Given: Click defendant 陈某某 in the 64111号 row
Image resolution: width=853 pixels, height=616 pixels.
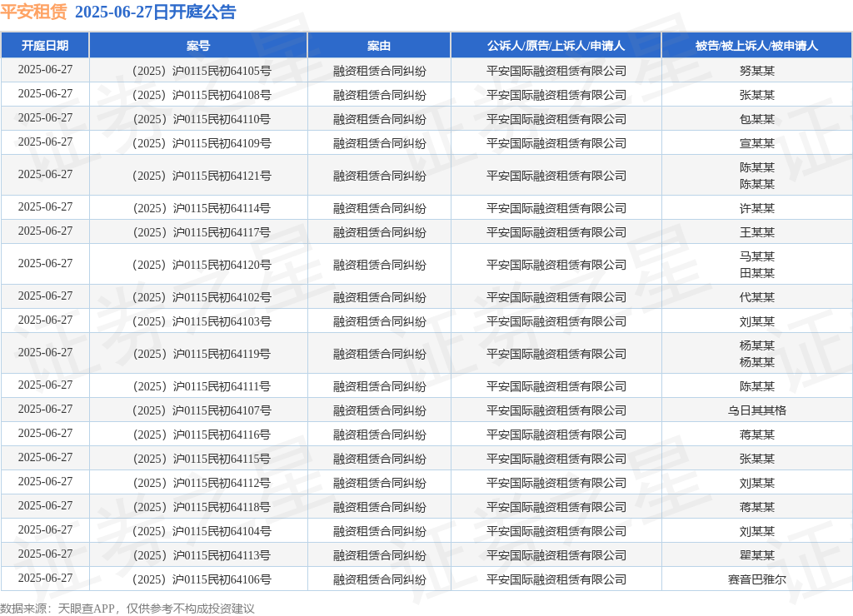Looking at the screenshot, I should click(x=756, y=386).
